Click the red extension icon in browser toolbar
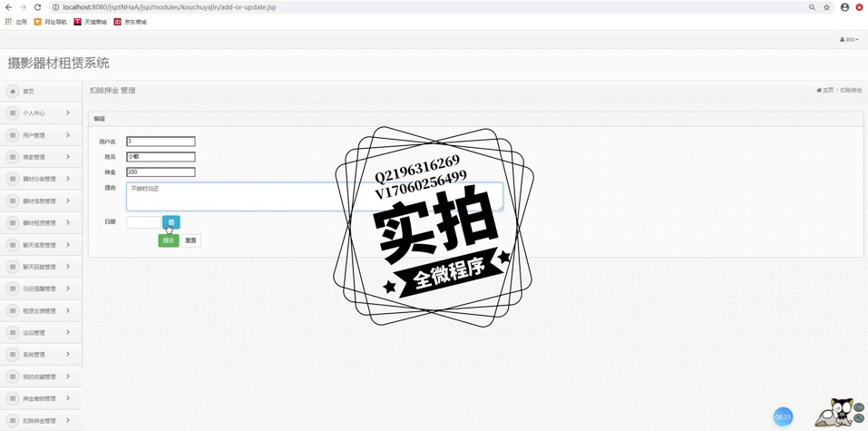Image resolution: width=868 pixels, height=431 pixels. tap(860, 7)
